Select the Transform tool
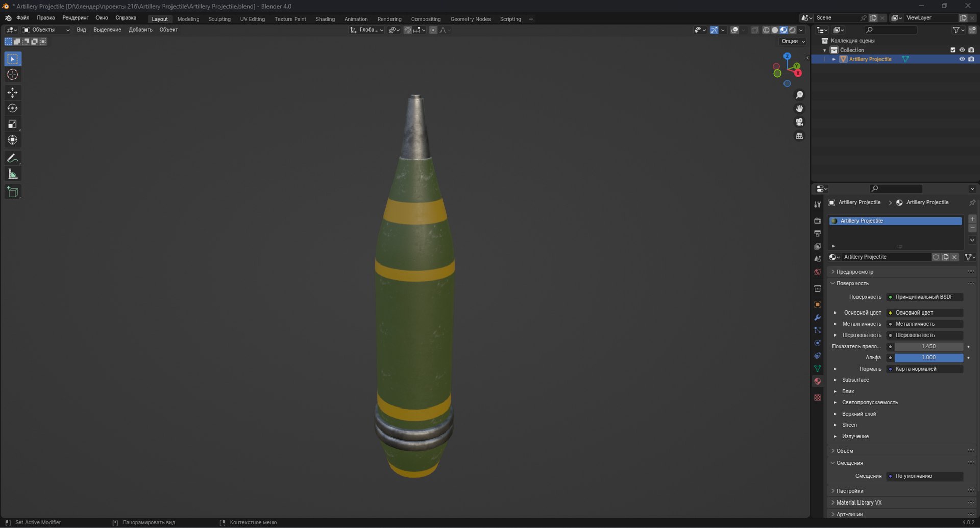Screen dimensions: 980x528 [13, 140]
